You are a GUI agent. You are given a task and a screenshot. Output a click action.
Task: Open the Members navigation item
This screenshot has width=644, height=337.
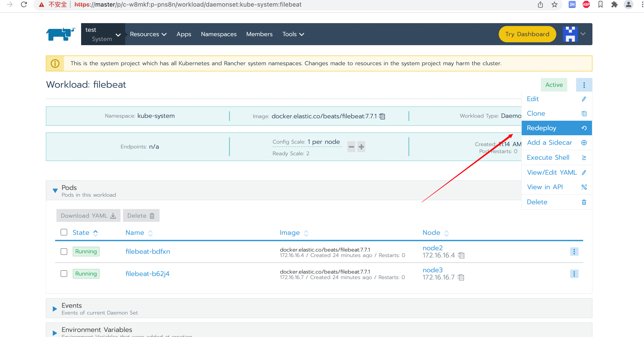point(259,34)
